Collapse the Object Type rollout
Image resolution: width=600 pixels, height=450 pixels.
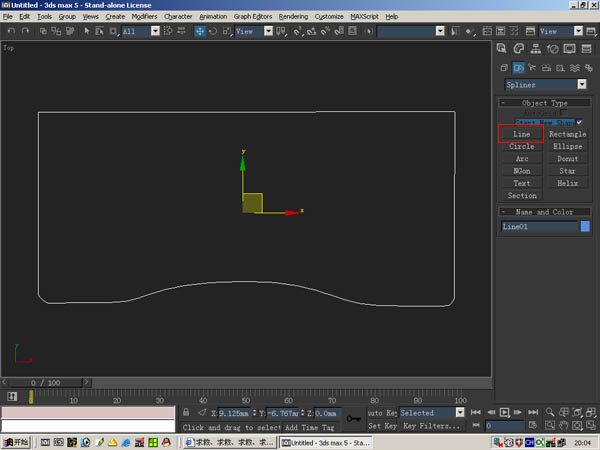pos(545,103)
